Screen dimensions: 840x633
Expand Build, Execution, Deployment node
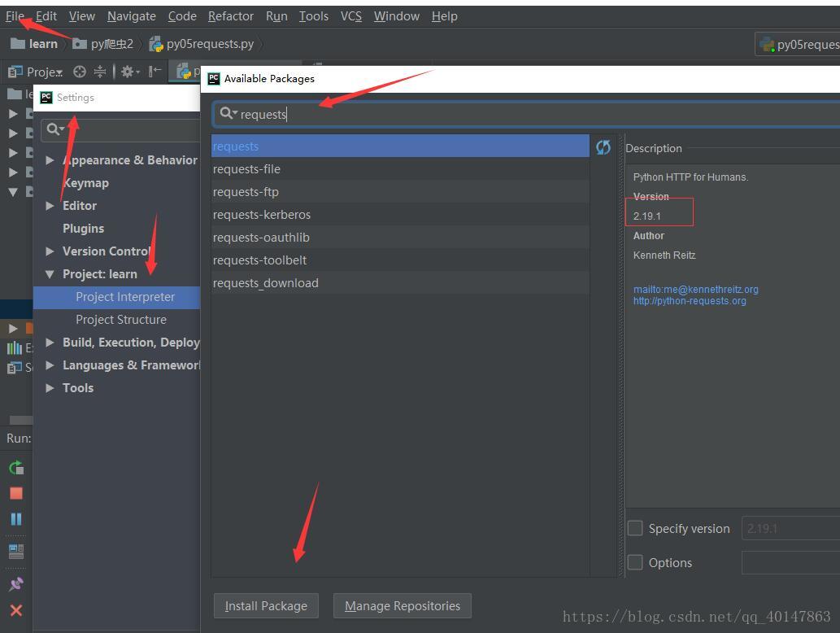(50, 343)
